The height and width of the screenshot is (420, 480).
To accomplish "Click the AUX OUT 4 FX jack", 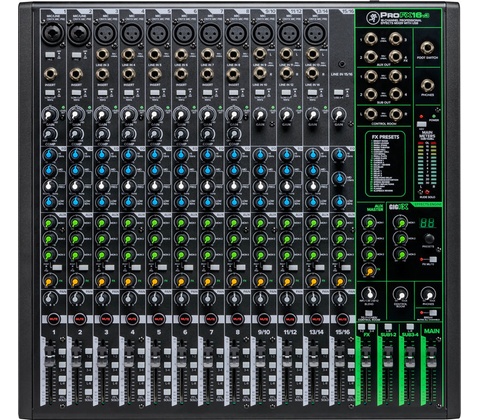I will 395,57.
